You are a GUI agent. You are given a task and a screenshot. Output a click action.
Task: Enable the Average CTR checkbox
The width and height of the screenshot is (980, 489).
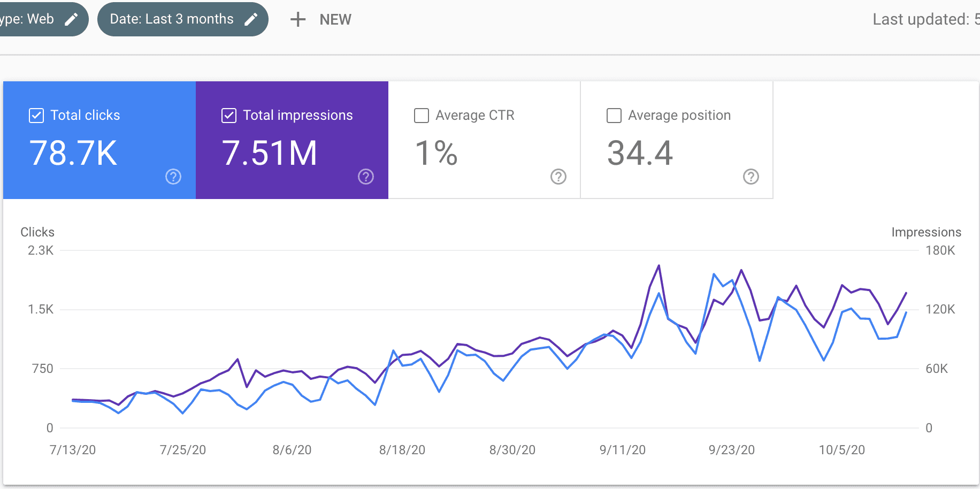click(x=421, y=115)
